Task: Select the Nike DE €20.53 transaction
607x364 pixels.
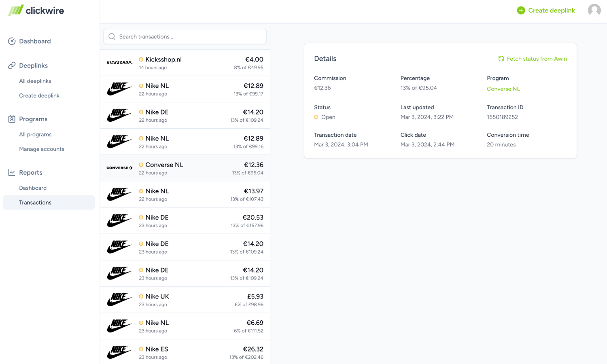Action: (x=185, y=220)
